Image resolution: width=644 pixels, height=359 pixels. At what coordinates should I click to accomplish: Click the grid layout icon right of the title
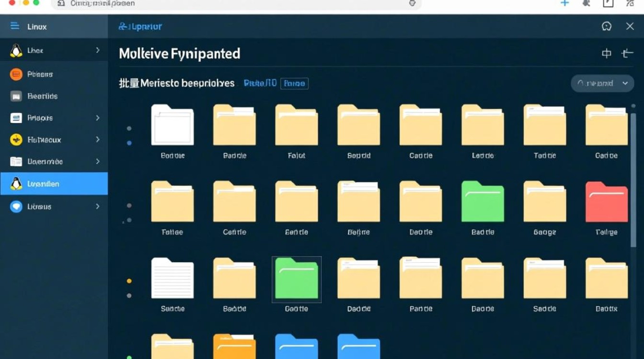[607, 54]
